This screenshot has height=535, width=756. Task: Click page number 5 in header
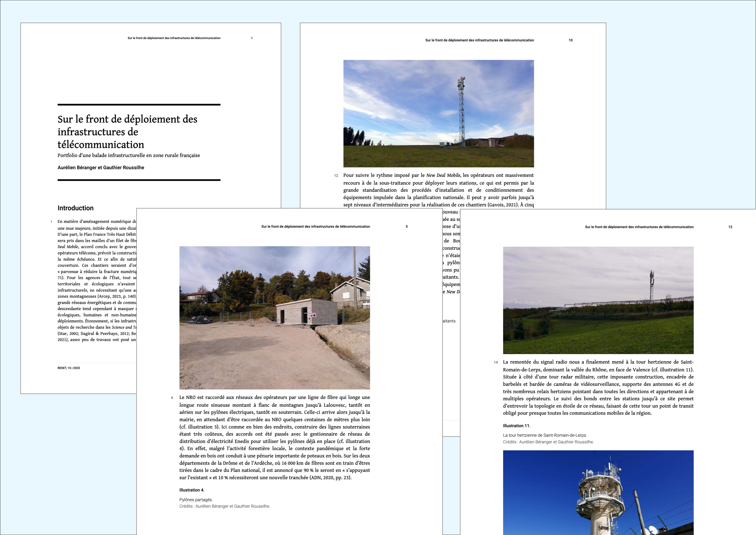click(407, 226)
